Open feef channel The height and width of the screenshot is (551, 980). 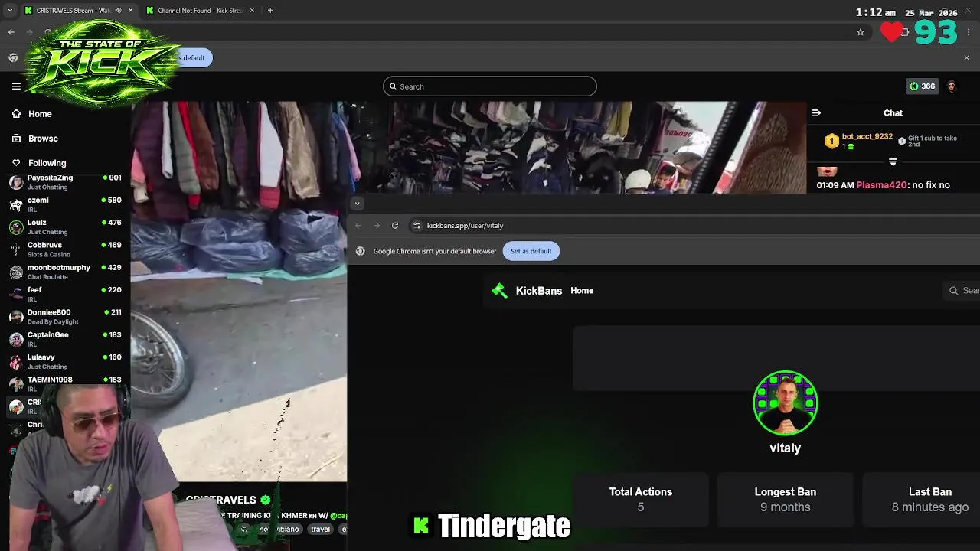65,295
